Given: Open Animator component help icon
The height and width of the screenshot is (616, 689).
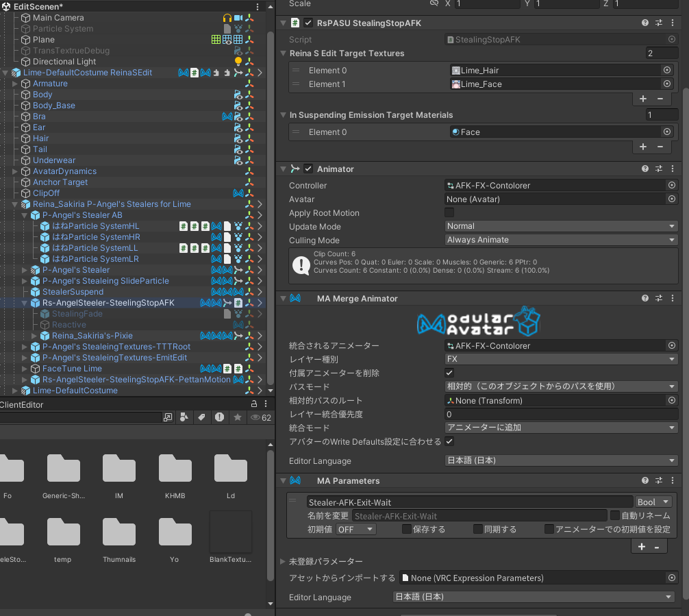Looking at the screenshot, I should click(x=644, y=169).
